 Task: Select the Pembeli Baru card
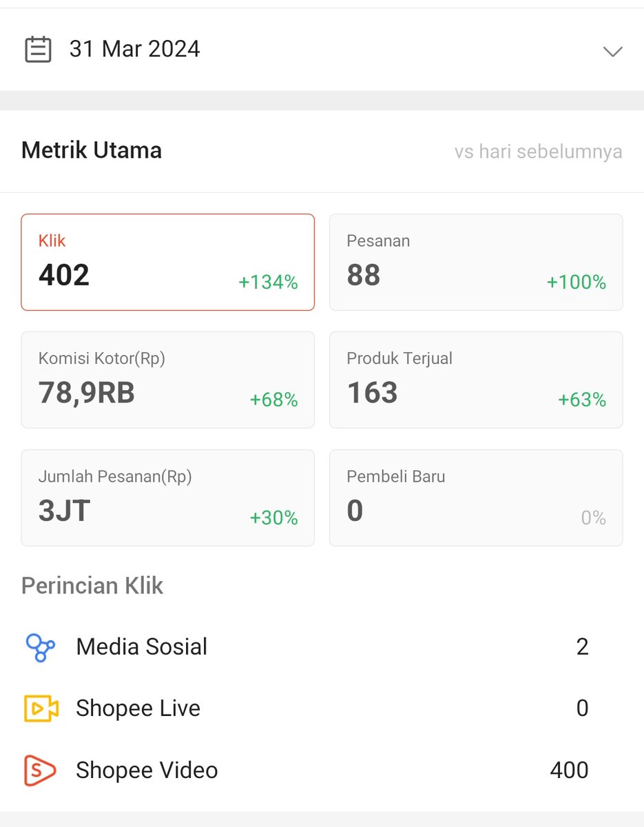coord(476,498)
